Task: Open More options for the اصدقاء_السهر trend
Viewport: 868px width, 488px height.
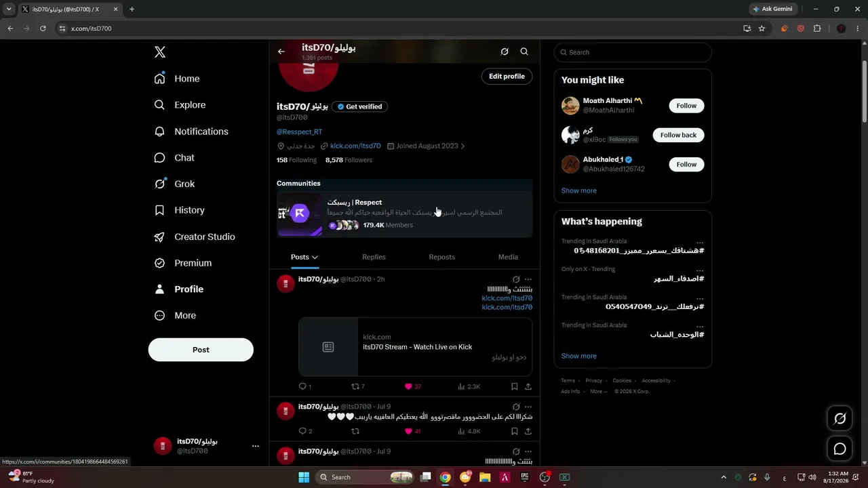Action: pyautogui.click(x=700, y=270)
